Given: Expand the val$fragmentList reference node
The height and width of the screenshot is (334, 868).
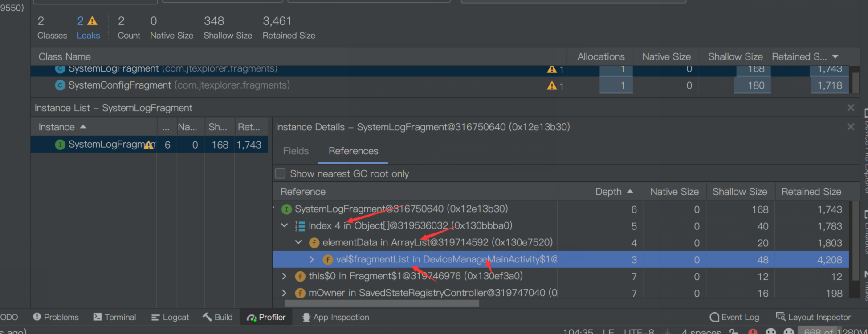Looking at the screenshot, I should (x=312, y=259).
